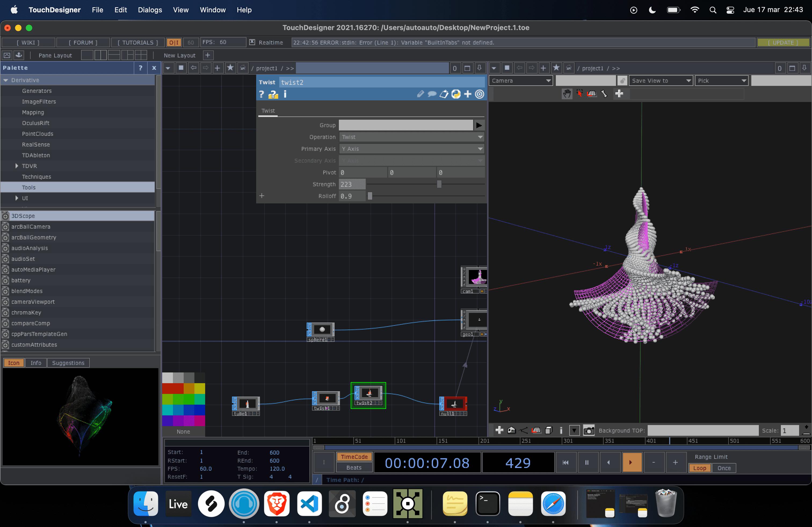
Task: Click the UPDATE button
Action: click(x=783, y=42)
